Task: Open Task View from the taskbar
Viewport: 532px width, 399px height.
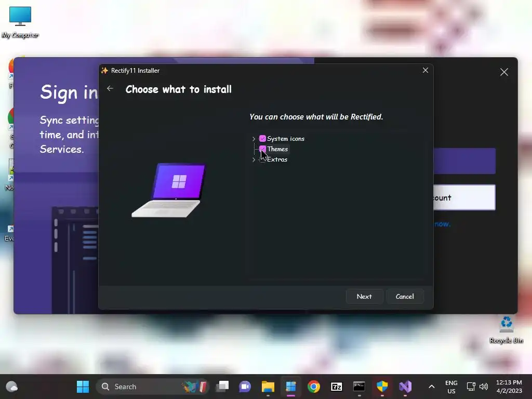Action: click(x=222, y=387)
